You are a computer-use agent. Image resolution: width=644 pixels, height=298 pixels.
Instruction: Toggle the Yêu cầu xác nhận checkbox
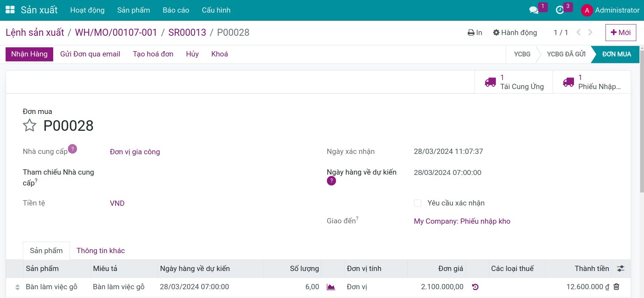tap(418, 203)
